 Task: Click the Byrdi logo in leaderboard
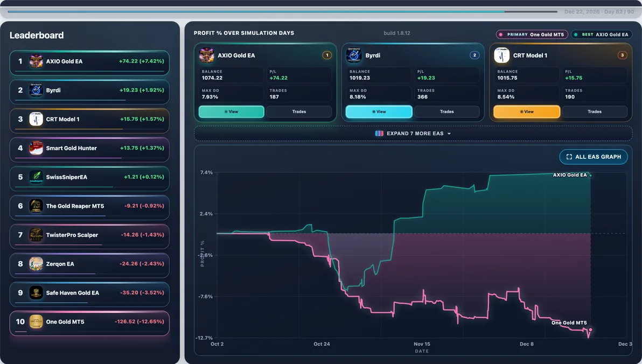point(36,90)
